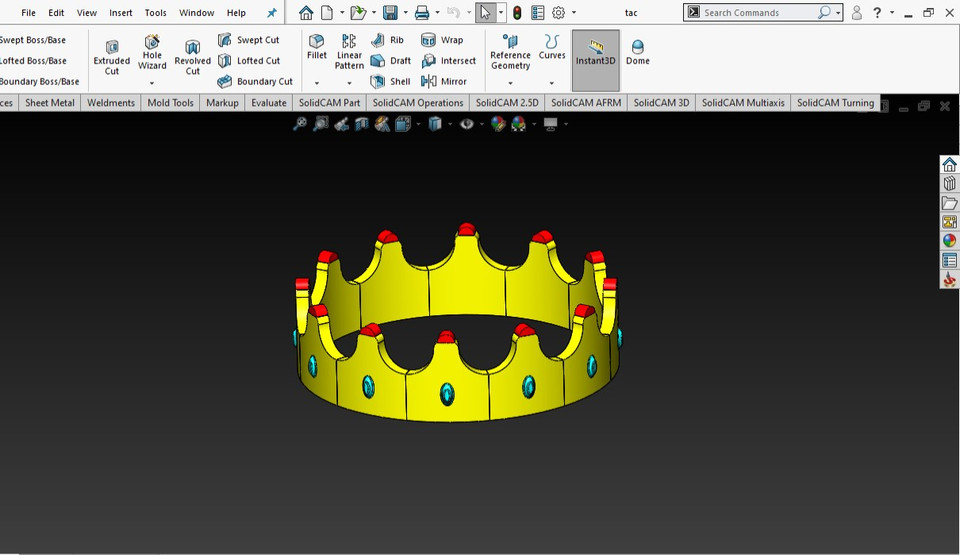Open File Explorer folder in task pane
Viewport: 960px width, 555px height.
949,202
